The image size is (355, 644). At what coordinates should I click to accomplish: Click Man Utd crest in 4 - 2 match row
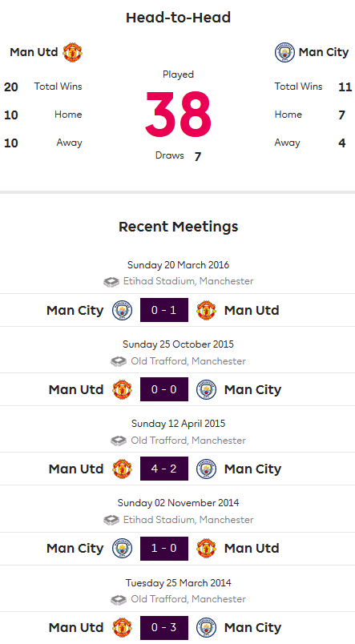pyautogui.click(x=123, y=469)
